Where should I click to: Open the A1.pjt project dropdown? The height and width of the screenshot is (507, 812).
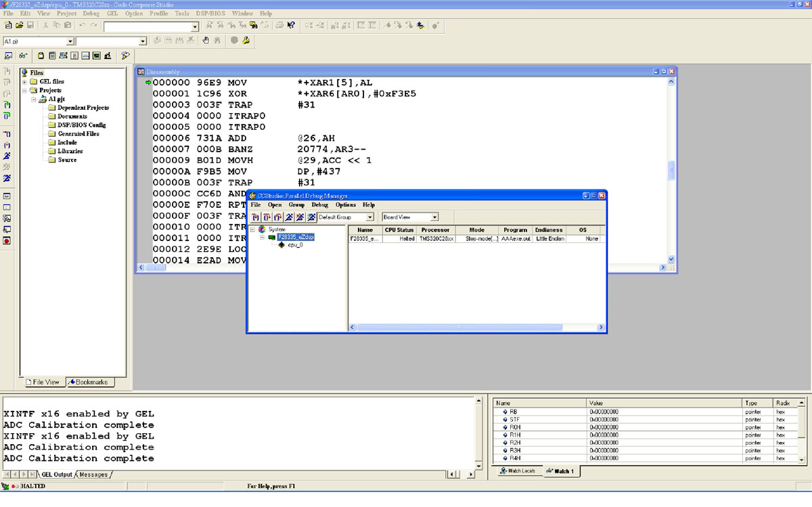pyautogui.click(x=70, y=41)
